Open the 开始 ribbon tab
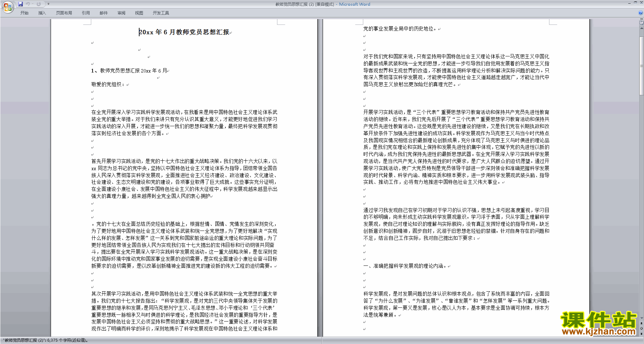Screen dimensions: 644x344 click(x=24, y=13)
